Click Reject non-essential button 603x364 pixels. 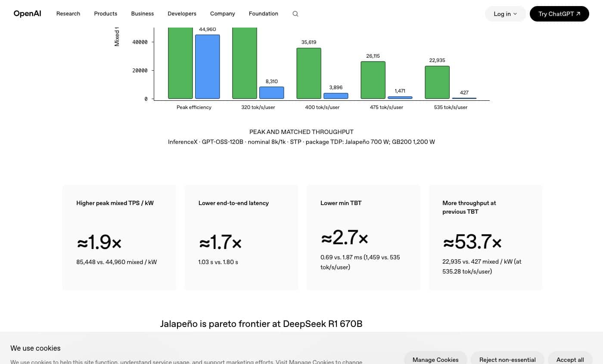coord(507,359)
